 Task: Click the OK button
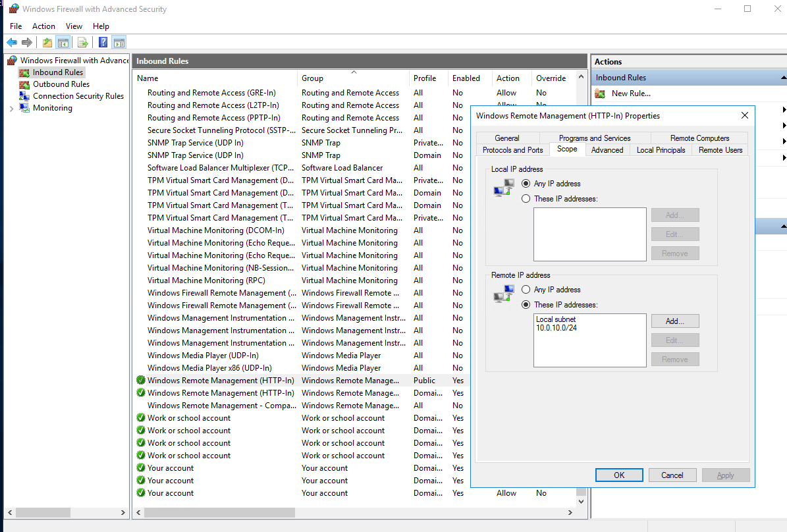click(x=618, y=475)
